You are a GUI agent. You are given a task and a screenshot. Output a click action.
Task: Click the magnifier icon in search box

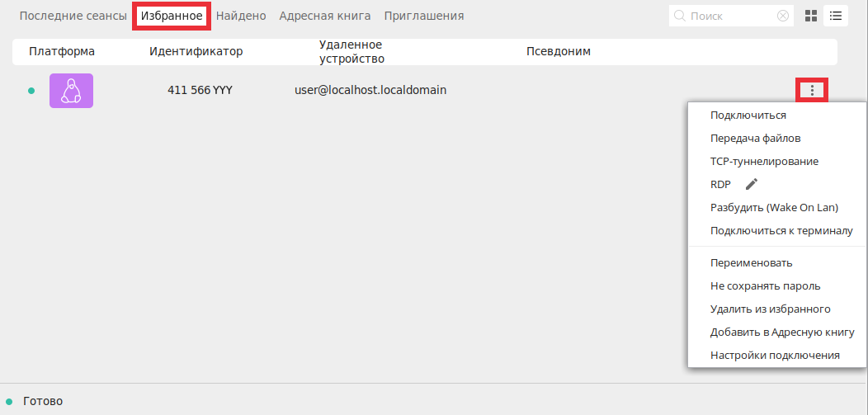pos(680,16)
